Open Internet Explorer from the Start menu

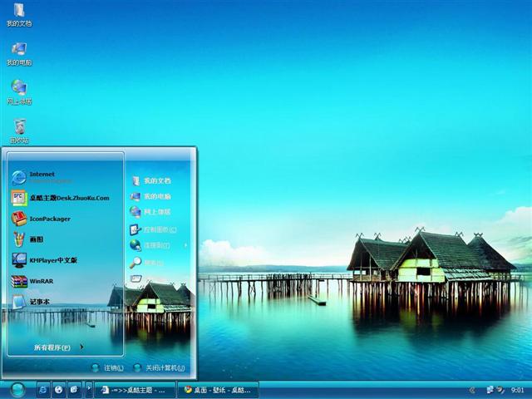pos(42,175)
